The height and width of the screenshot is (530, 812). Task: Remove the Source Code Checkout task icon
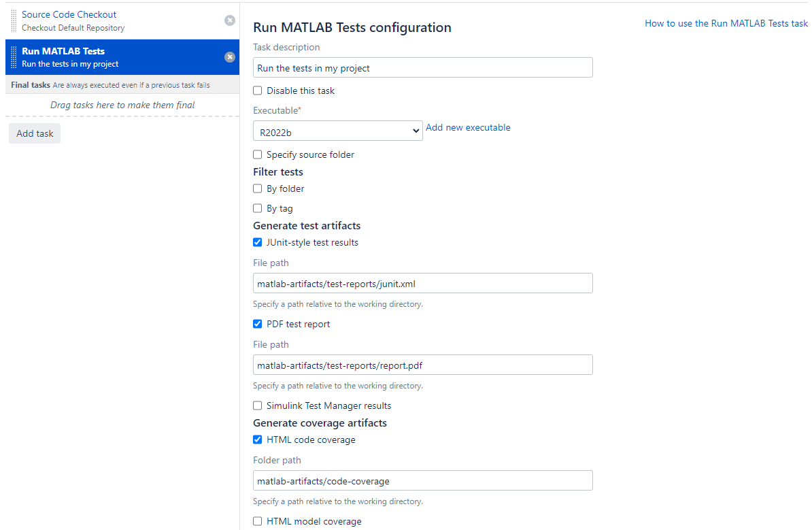pyautogui.click(x=230, y=20)
